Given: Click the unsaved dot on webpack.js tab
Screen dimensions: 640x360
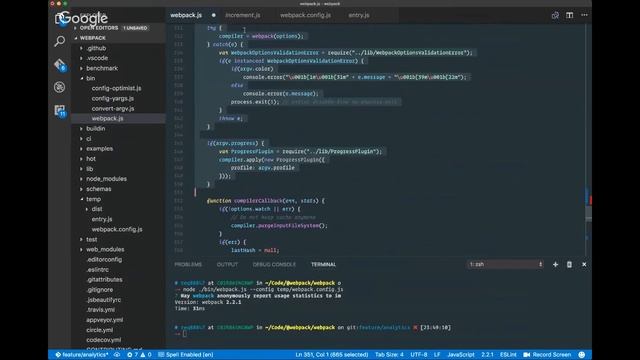Looking at the screenshot, I should pos(213,16).
